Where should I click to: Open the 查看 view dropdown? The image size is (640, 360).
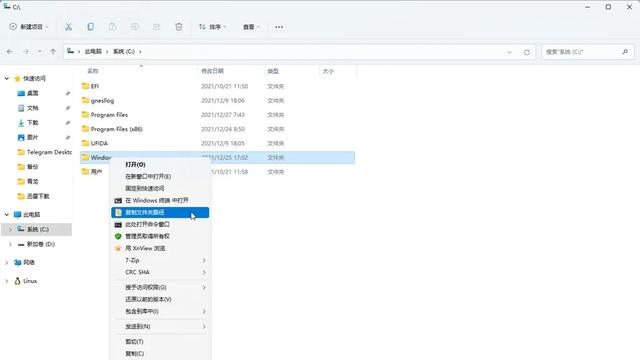[251, 27]
